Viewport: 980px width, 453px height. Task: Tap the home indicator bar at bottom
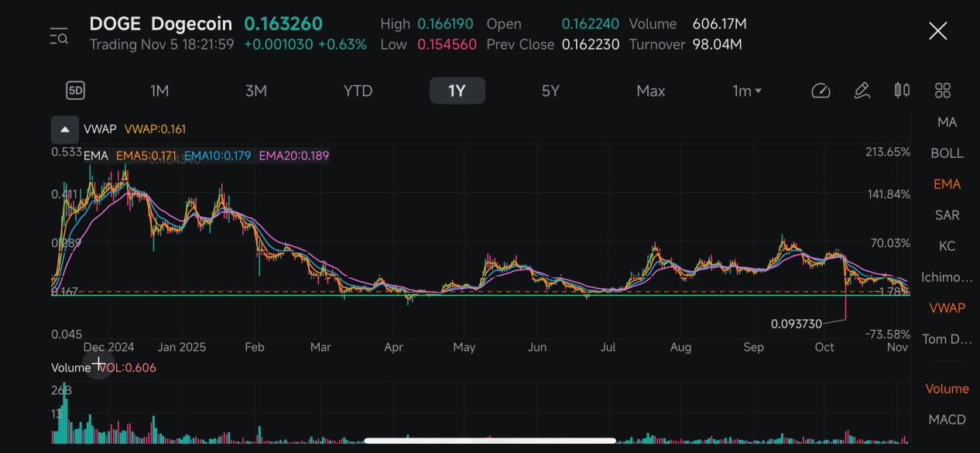click(490, 441)
